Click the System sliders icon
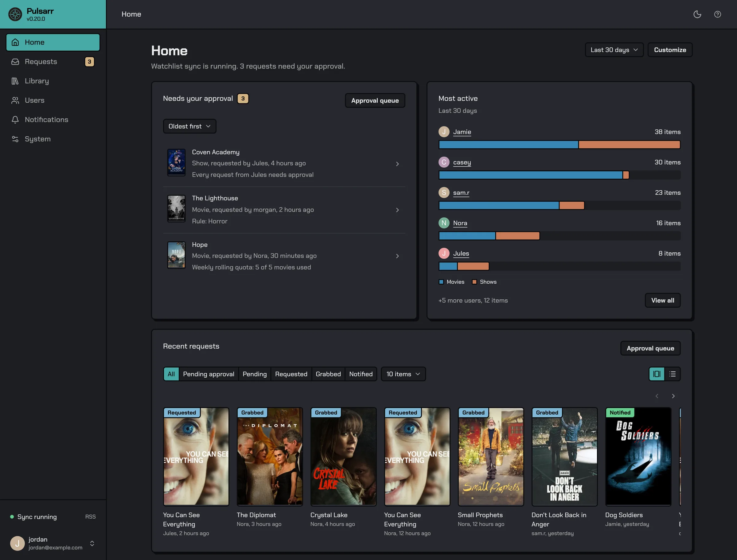This screenshot has height=560, width=737. [15, 139]
